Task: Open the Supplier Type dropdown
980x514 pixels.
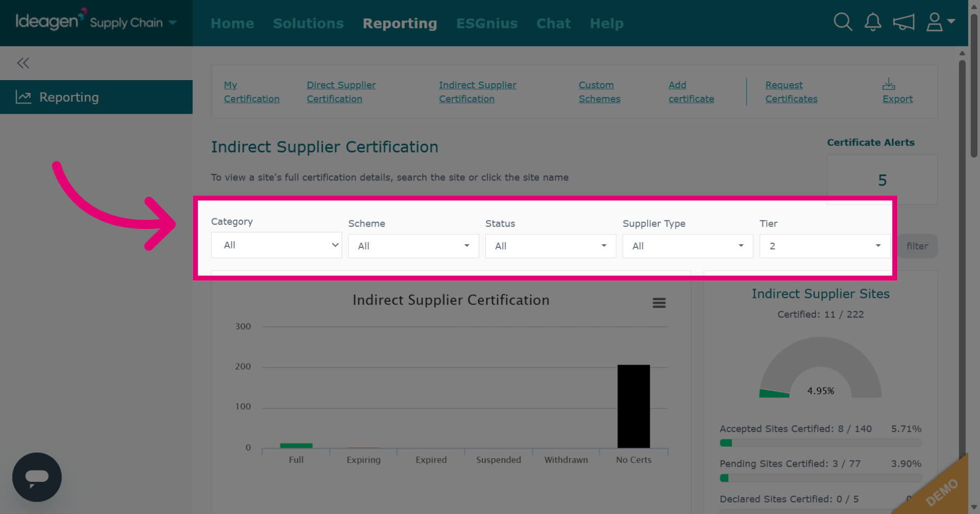Action: pos(688,246)
